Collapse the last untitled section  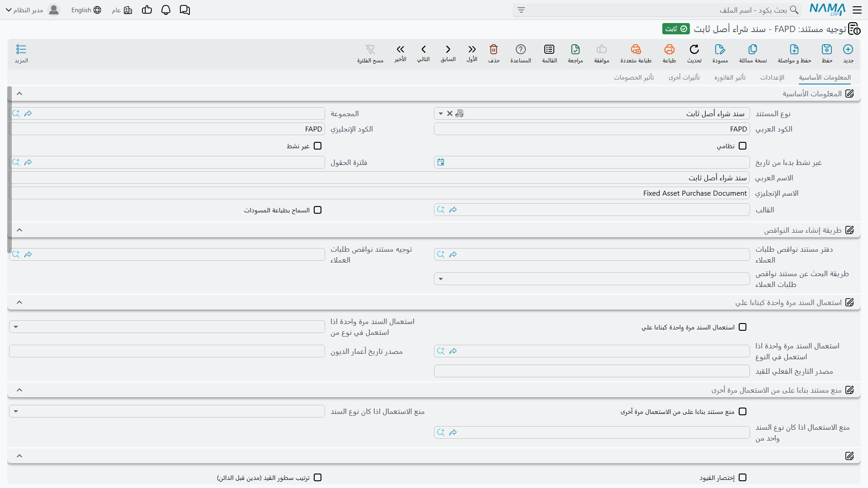[19, 456]
